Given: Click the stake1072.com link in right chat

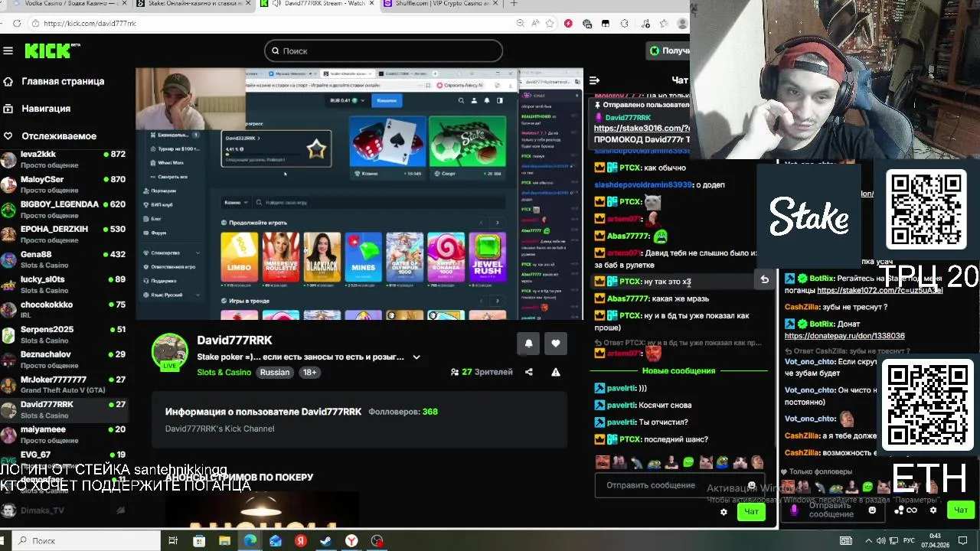Looking at the screenshot, I should click(x=880, y=291).
